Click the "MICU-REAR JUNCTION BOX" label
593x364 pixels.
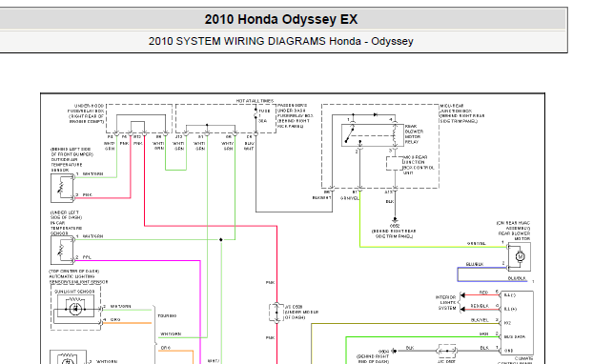461,113
